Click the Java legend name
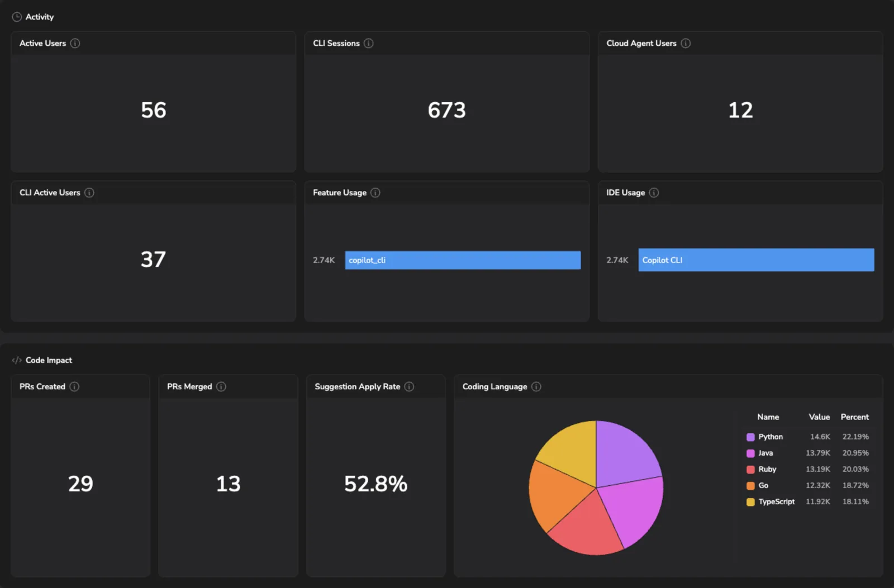The height and width of the screenshot is (588, 894). [x=765, y=453]
